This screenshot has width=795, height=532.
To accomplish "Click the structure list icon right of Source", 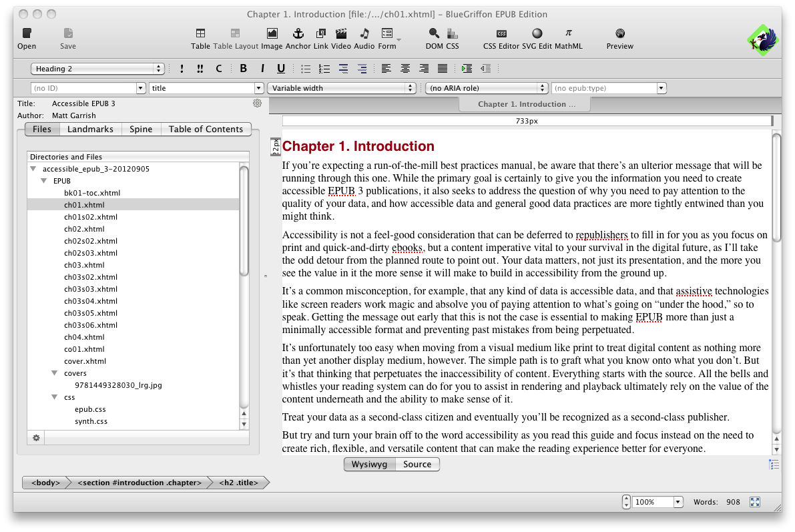I will [774, 464].
